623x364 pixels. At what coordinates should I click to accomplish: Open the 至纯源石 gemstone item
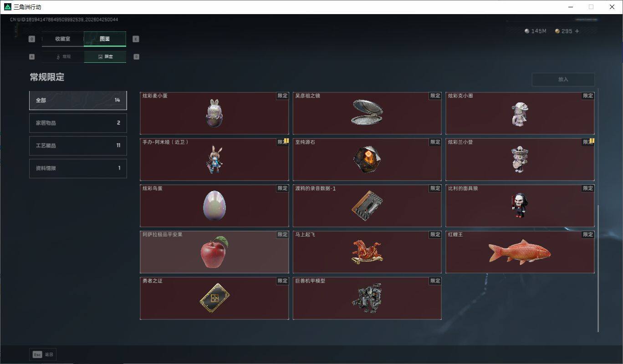[x=367, y=160]
